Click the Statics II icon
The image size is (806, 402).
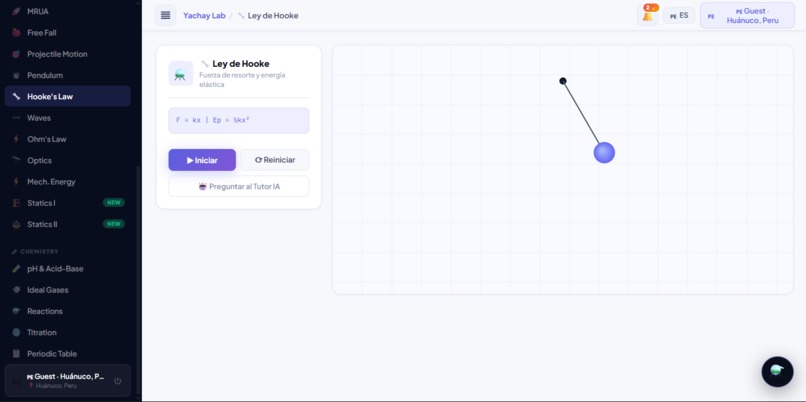(x=16, y=224)
